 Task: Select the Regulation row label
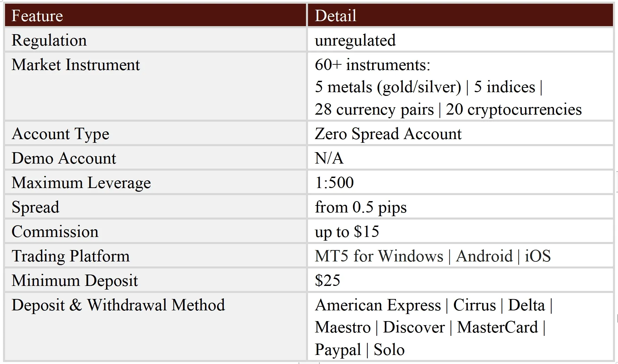(x=49, y=40)
